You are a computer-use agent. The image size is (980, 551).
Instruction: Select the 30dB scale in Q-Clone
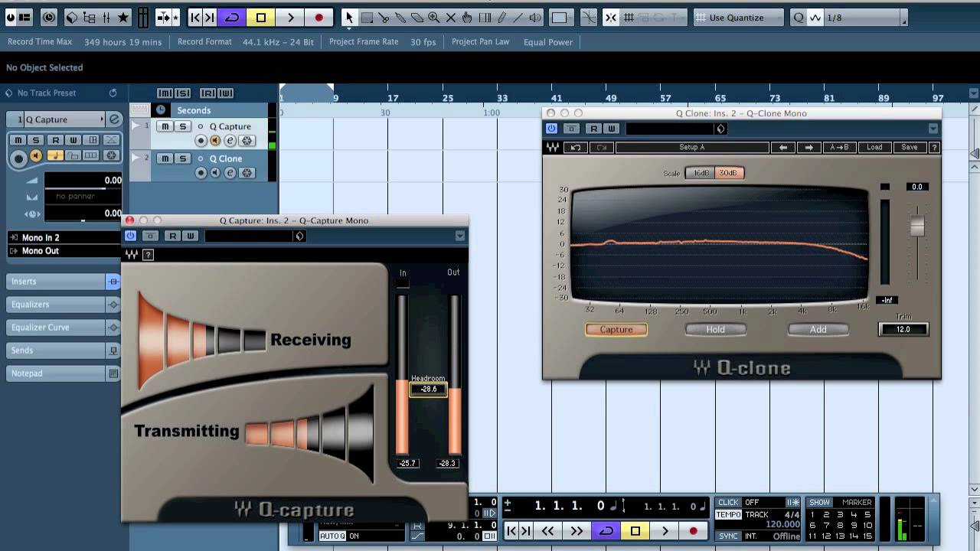coord(729,173)
